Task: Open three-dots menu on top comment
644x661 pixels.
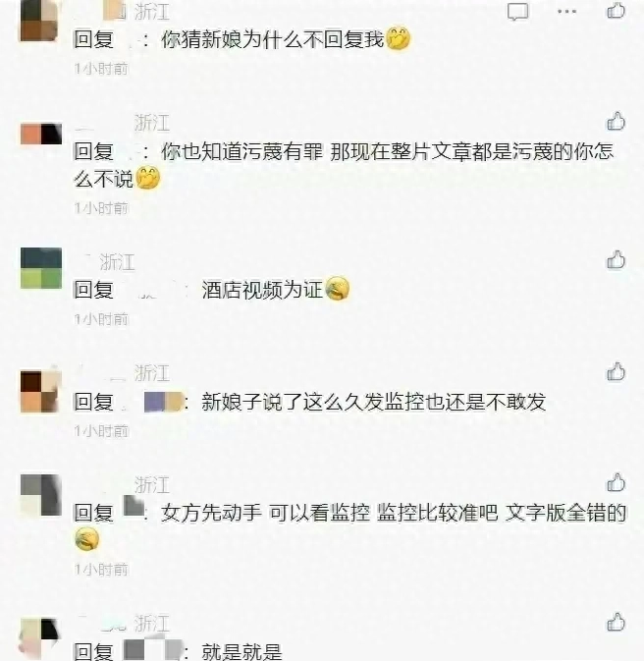Action: 566,12
